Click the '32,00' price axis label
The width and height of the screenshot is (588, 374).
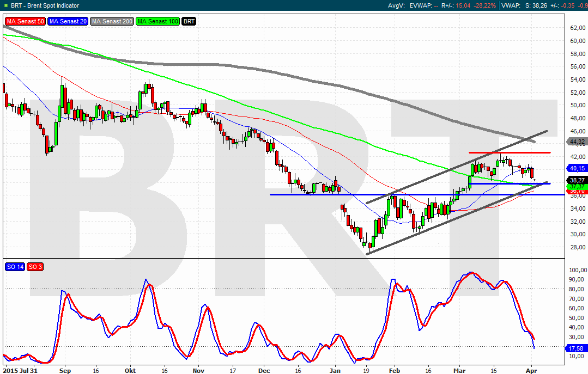[x=578, y=222]
